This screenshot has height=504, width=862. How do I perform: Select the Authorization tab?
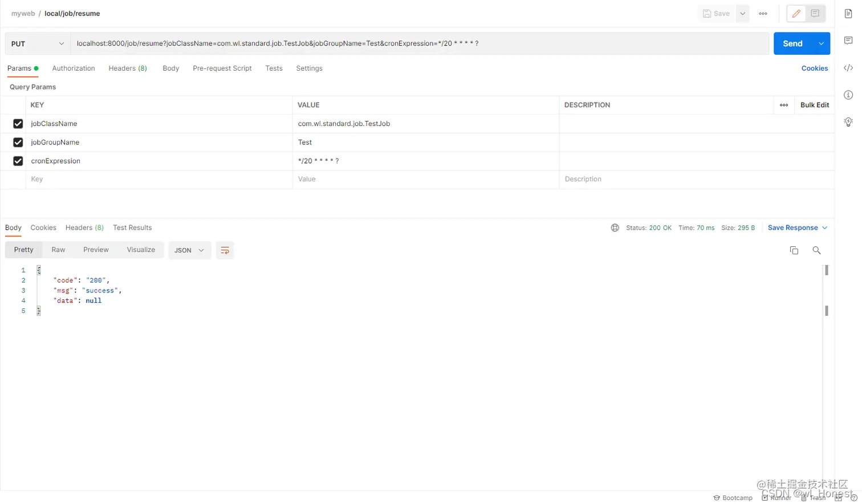[x=74, y=68]
